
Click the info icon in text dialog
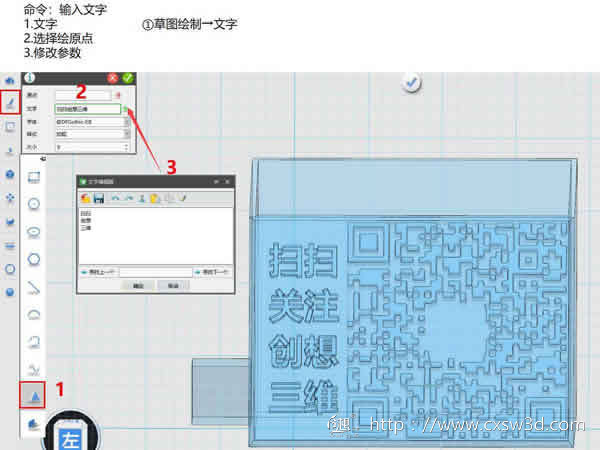pyautogui.click(x=29, y=78)
